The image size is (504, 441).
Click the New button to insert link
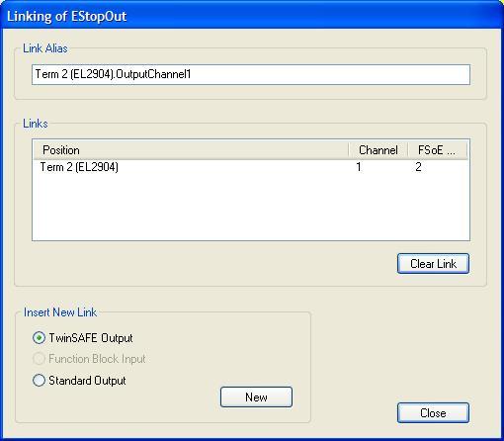pos(256,397)
